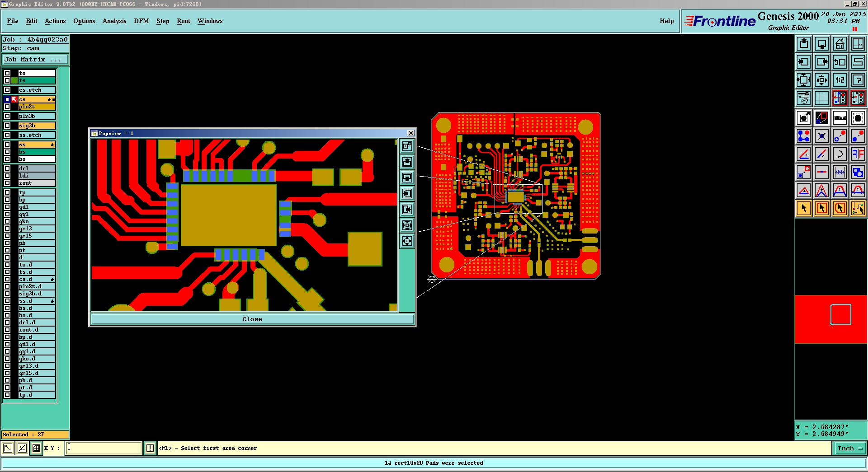868x472 pixels.
Task: Open the Actions menu
Action: [x=55, y=21]
